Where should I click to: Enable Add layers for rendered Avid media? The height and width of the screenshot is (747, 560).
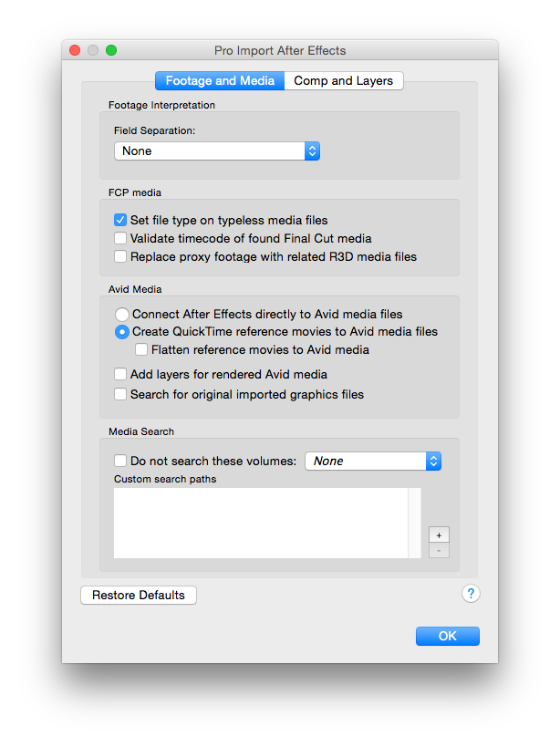[x=120, y=375]
